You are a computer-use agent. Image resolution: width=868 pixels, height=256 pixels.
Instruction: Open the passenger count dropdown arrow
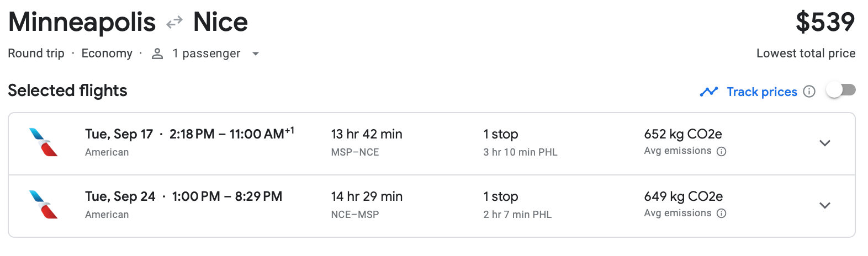tap(255, 54)
